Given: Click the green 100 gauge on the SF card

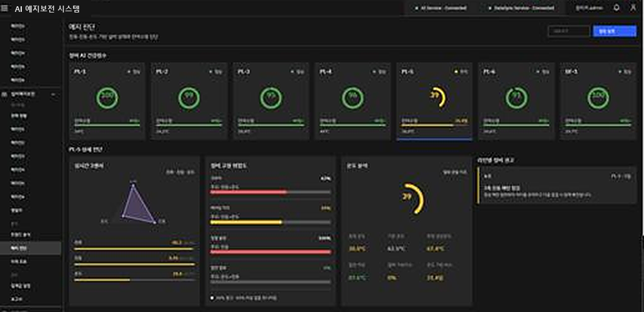Looking at the screenshot, I should coord(598,98).
